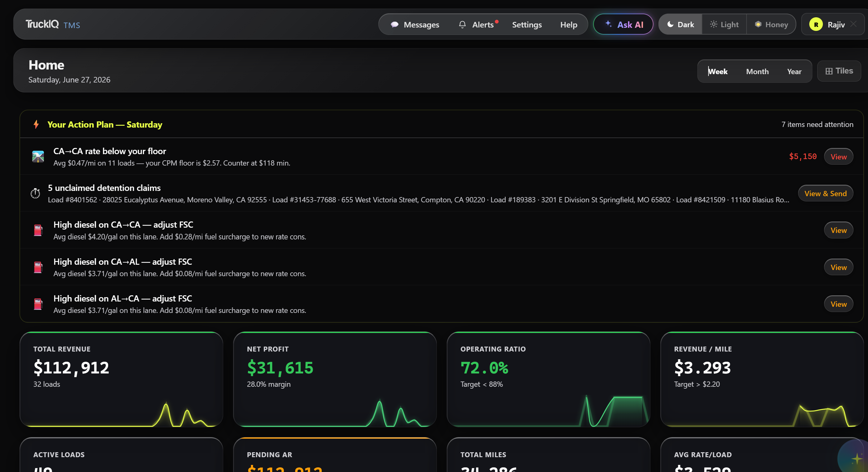The width and height of the screenshot is (868, 472).
Task: Open the Rajiv user profile menu
Action: pos(833,24)
